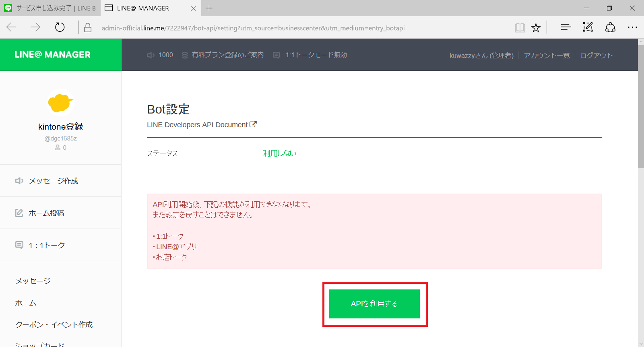This screenshot has width=644, height=347.
Task: Click the address bar URL
Action: click(253, 28)
